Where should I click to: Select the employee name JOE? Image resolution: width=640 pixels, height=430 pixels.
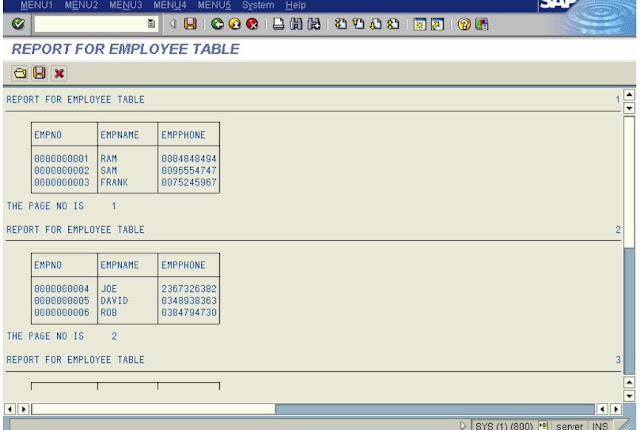pyautogui.click(x=109, y=289)
